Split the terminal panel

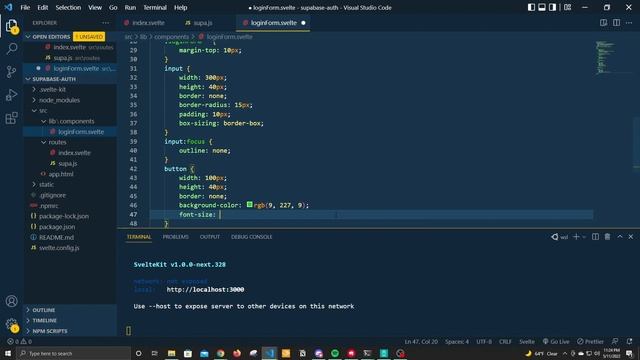[596, 237]
